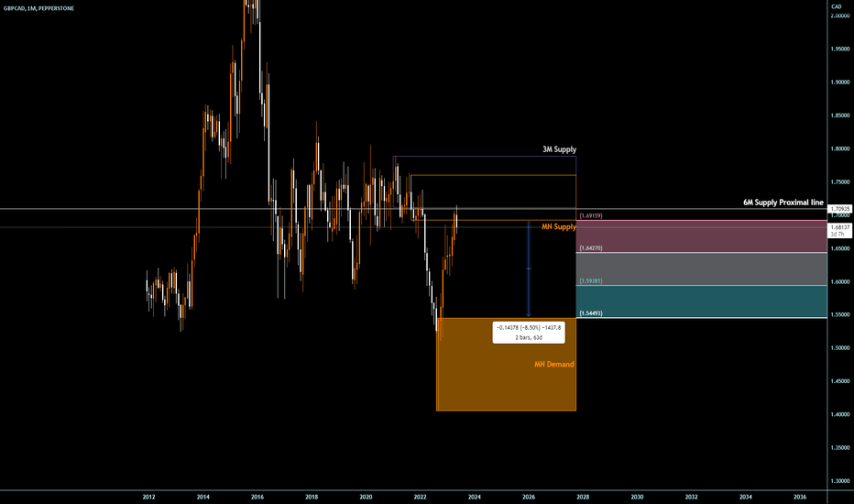Screen dimensions: 854x504
Task: Click the (1.59381) level label
Action: click(x=591, y=281)
